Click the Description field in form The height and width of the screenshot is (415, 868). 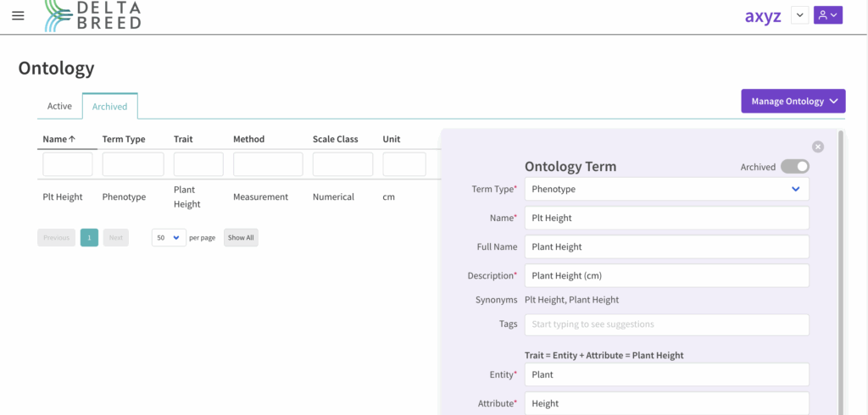pos(666,275)
